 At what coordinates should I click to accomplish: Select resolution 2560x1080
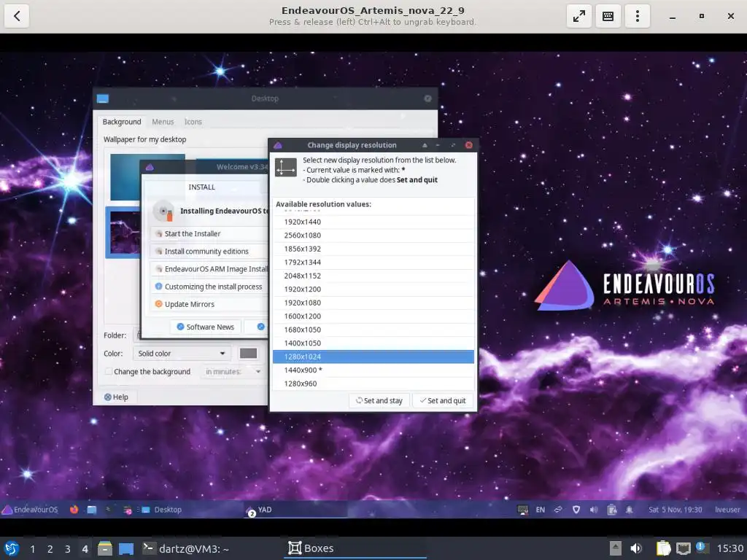[373, 236]
